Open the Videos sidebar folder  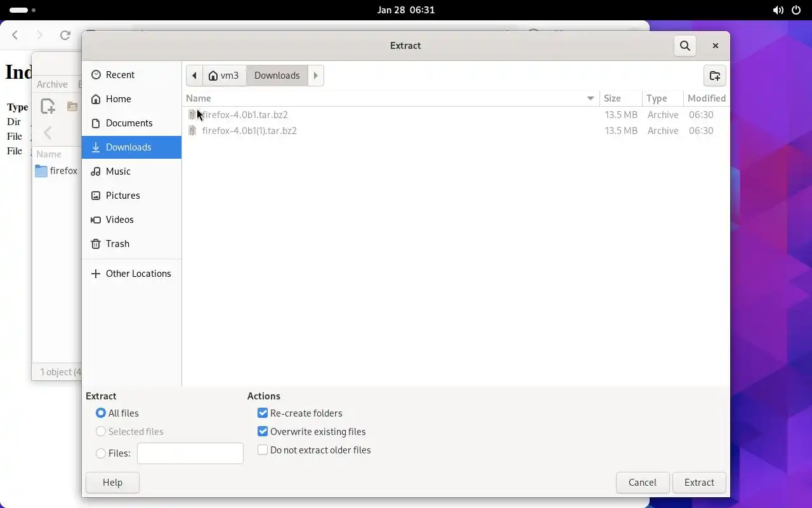tap(131, 220)
